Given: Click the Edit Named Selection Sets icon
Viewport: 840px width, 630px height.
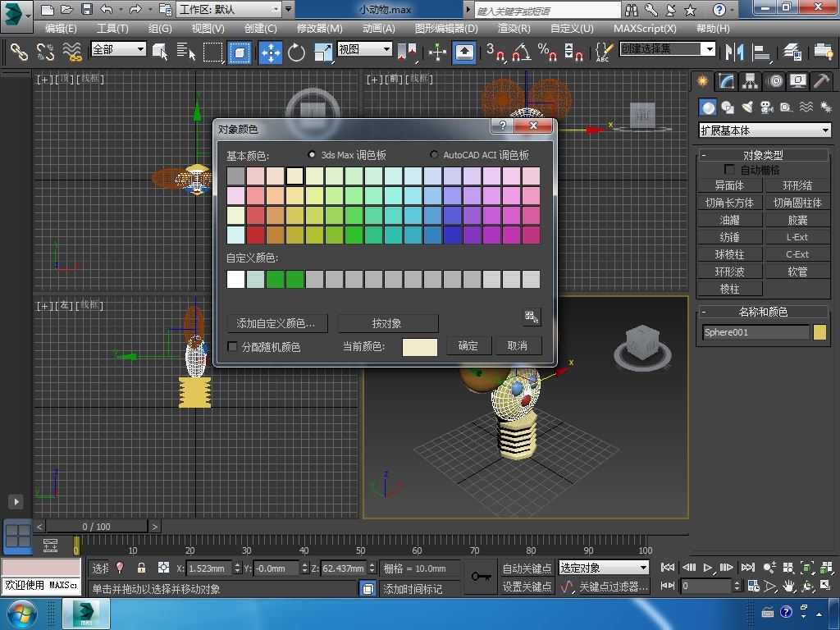Looking at the screenshot, I should (x=603, y=52).
